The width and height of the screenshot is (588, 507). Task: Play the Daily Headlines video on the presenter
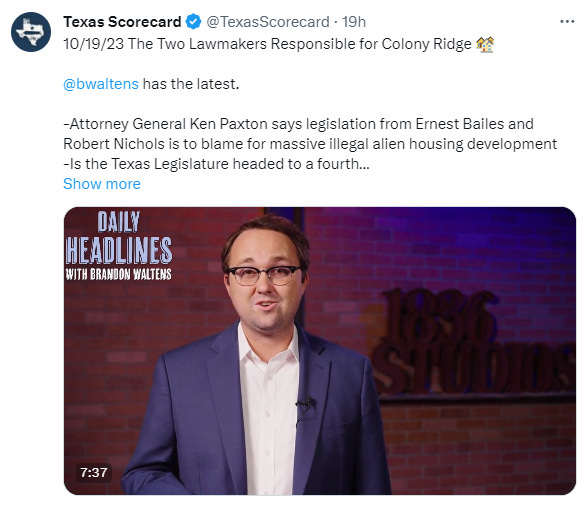(320, 351)
